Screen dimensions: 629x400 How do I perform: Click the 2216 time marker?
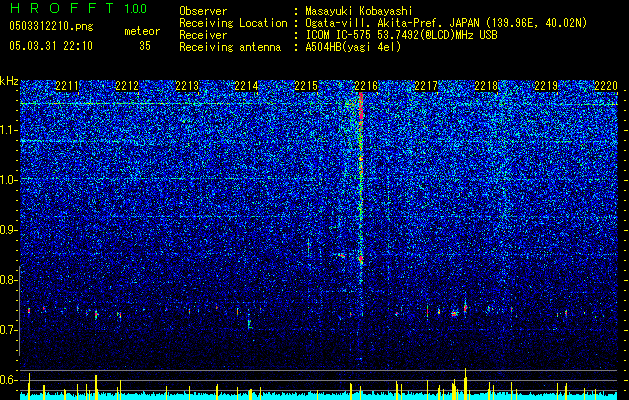(x=366, y=86)
